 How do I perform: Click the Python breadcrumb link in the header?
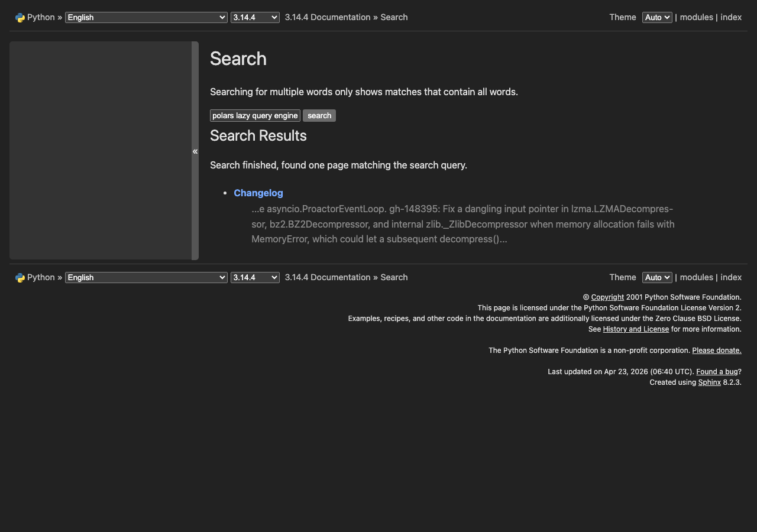[40, 17]
